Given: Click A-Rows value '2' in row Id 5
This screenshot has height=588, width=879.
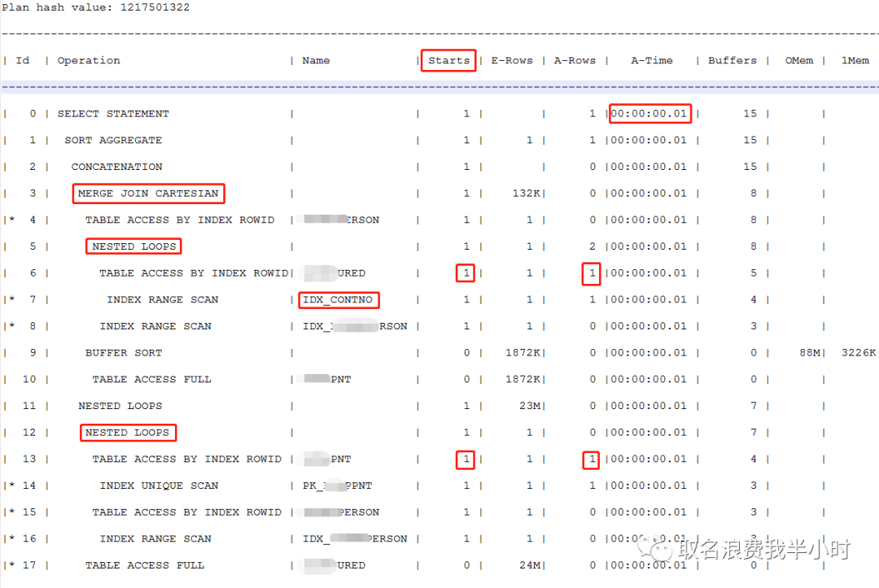Looking at the screenshot, I should point(593,246).
